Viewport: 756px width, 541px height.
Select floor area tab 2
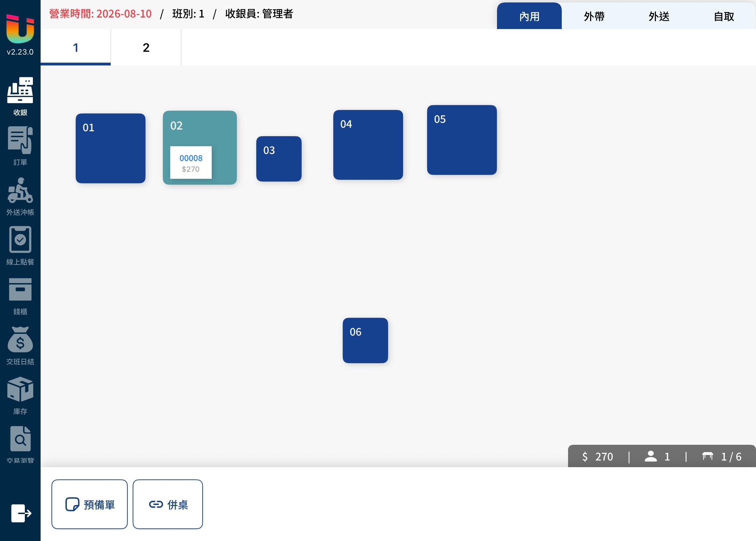tap(146, 47)
